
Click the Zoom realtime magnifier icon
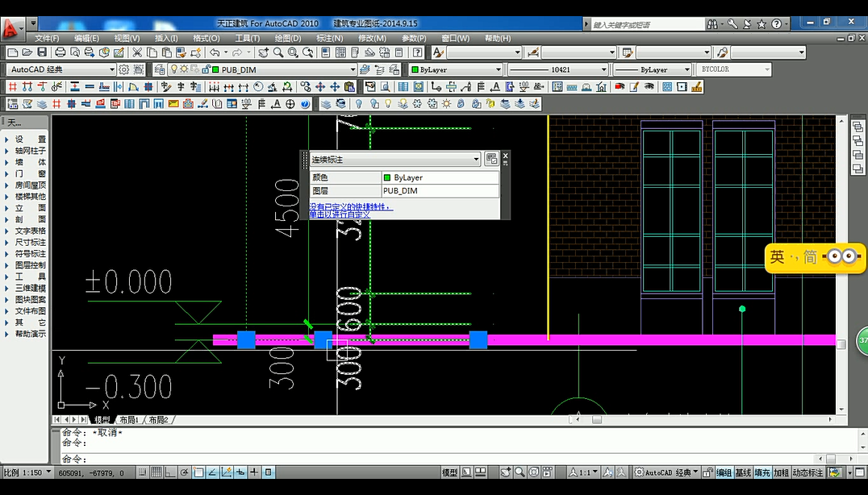[278, 52]
